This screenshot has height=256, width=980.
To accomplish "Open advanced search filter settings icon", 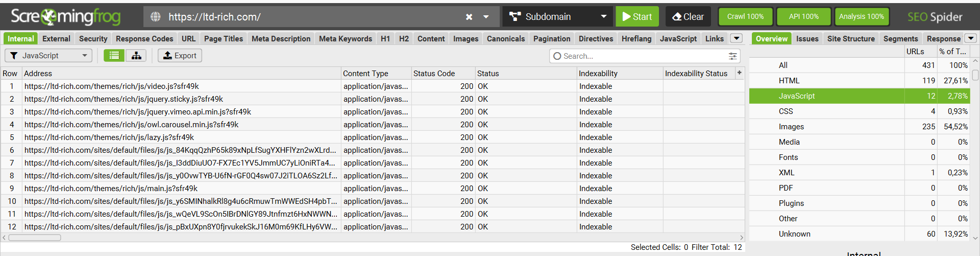I will pyautogui.click(x=732, y=56).
